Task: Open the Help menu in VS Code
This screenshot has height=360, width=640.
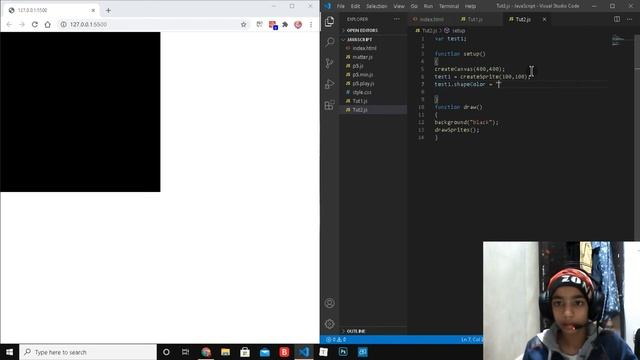Action: coord(470,6)
